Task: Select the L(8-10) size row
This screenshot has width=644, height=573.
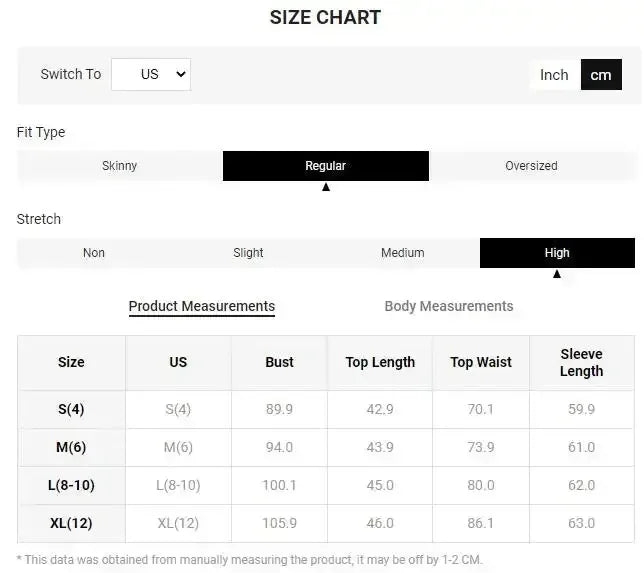Action: tap(71, 485)
